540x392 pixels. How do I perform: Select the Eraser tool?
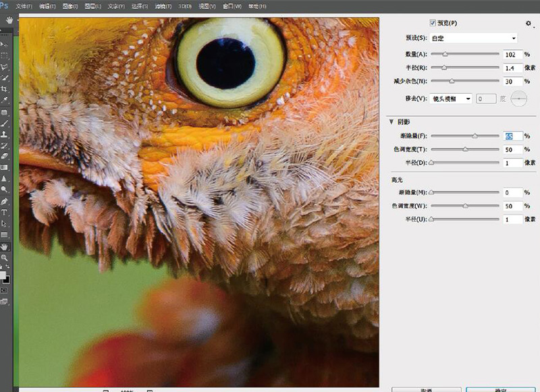coord(5,156)
